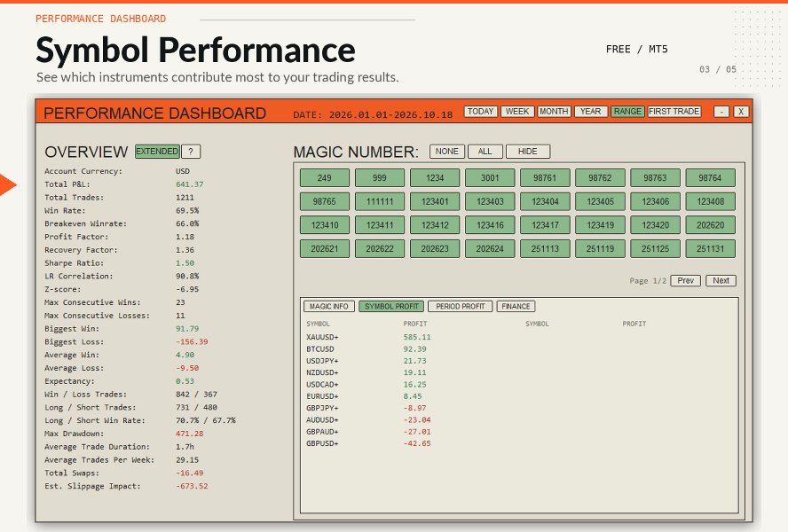Select the WEEK date filter
788x532 pixels.
tap(517, 112)
